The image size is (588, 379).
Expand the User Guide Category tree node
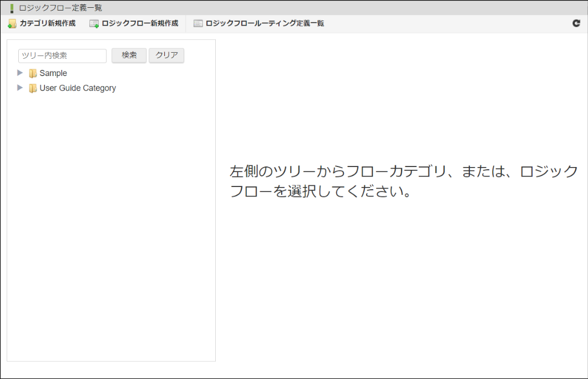(x=20, y=88)
